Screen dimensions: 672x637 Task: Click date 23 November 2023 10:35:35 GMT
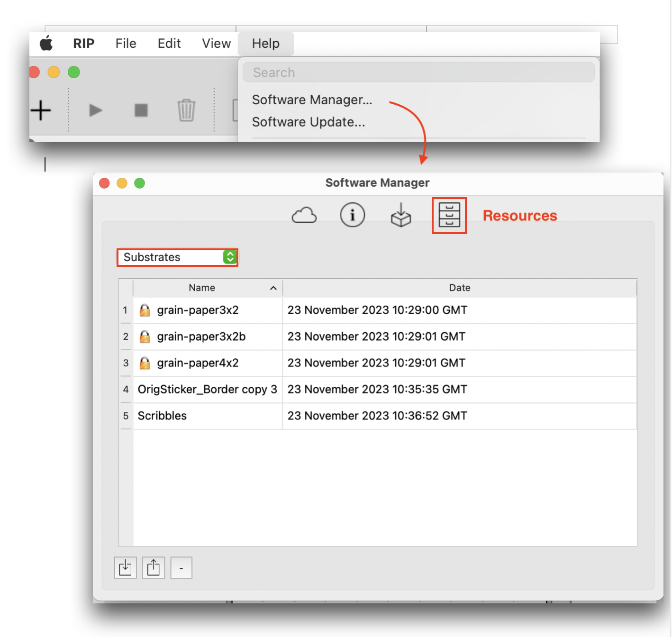377,390
